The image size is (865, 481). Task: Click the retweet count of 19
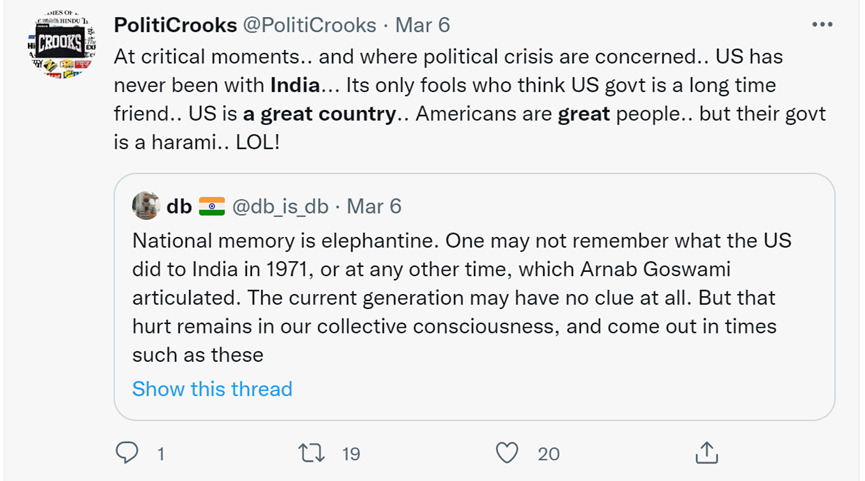click(350, 454)
